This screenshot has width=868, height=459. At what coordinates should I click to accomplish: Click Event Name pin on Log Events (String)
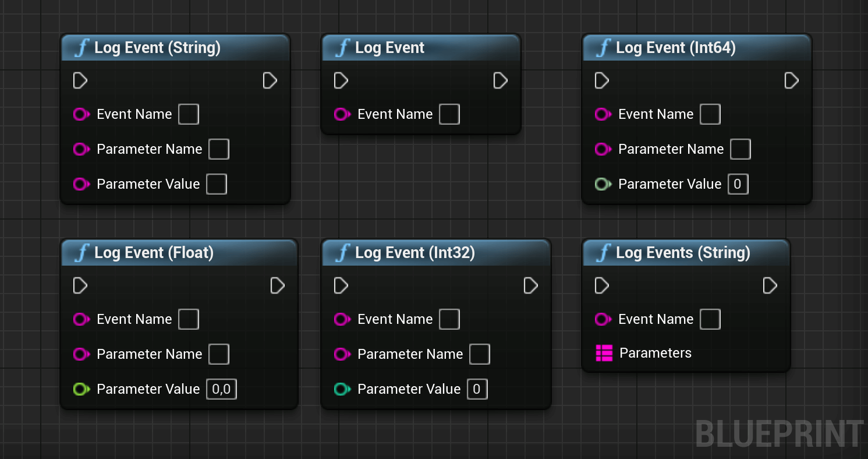click(x=603, y=319)
